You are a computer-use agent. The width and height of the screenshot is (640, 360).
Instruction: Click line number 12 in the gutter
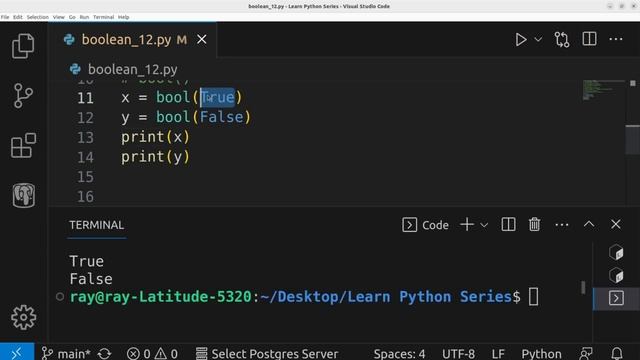(x=85, y=118)
